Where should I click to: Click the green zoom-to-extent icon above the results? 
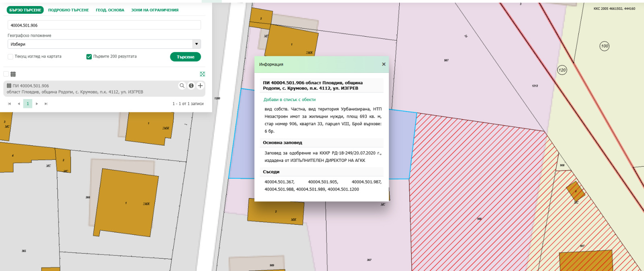(202, 74)
